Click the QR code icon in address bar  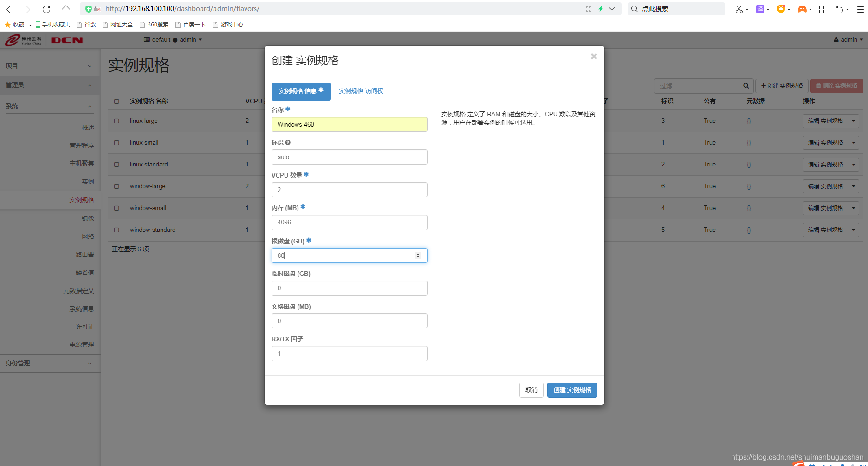589,9
